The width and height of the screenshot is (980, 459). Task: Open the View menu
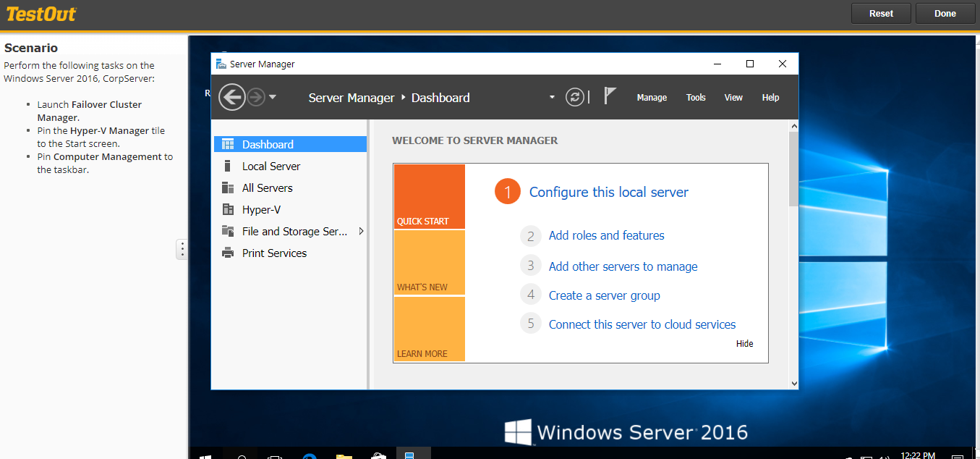click(733, 97)
